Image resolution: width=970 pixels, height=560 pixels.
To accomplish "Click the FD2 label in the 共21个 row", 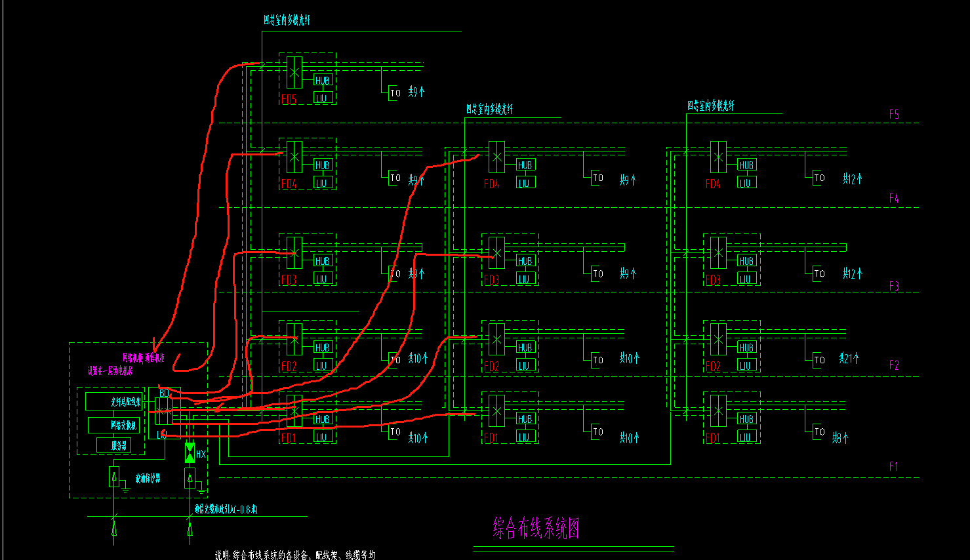I will click(713, 367).
